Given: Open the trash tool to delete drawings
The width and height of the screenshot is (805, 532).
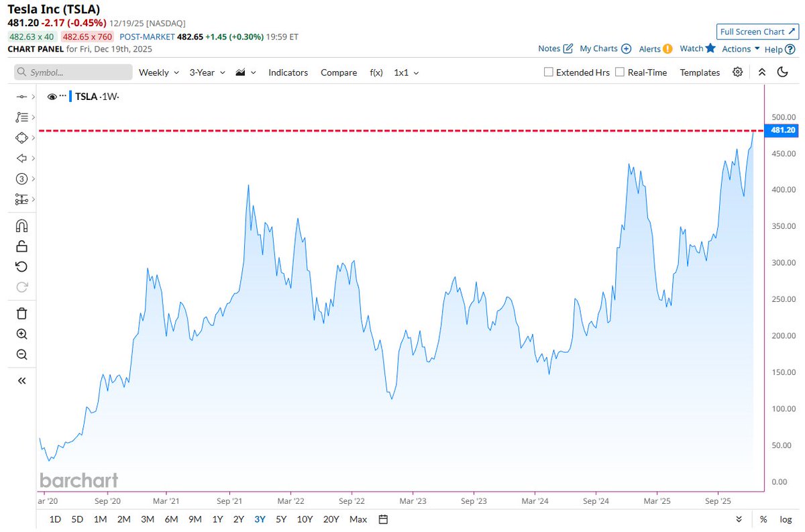Looking at the screenshot, I should (21, 313).
